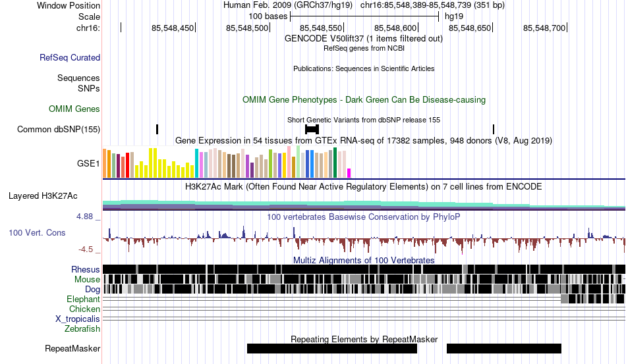The image size is (626, 364).
Task: Click the -4.5 PhyloP minimum value
Action: pyautogui.click(x=86, y=249)
